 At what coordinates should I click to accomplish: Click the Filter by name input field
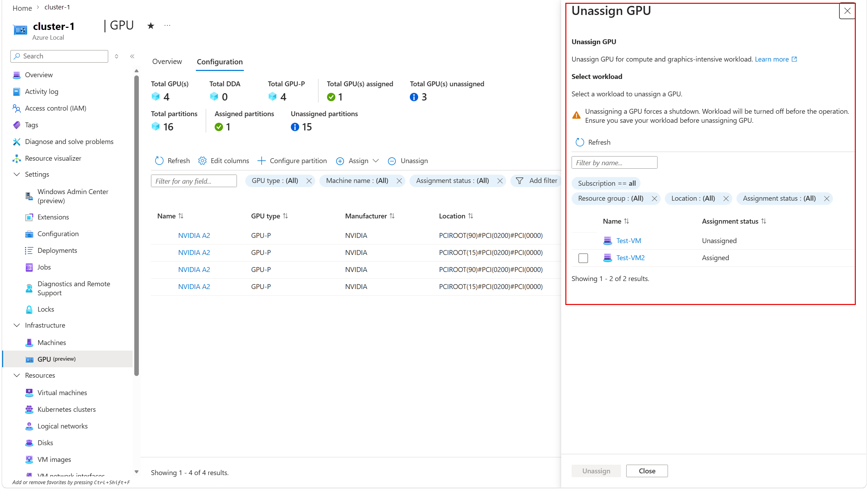point(614,163)
